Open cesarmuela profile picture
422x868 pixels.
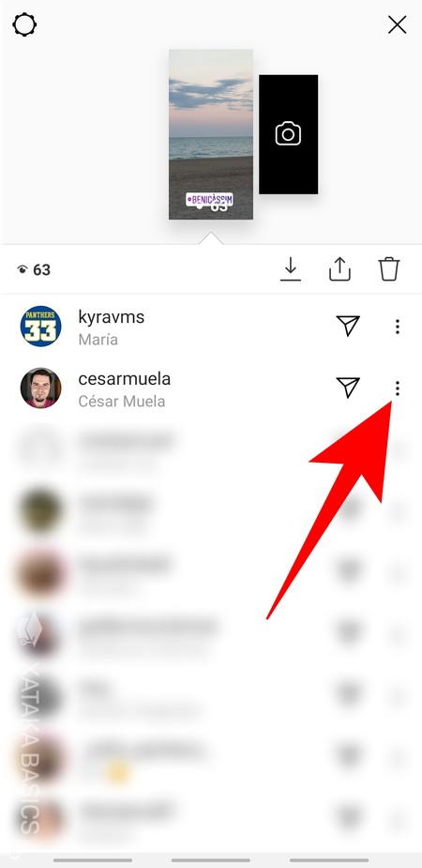click(x=40, y=388)
